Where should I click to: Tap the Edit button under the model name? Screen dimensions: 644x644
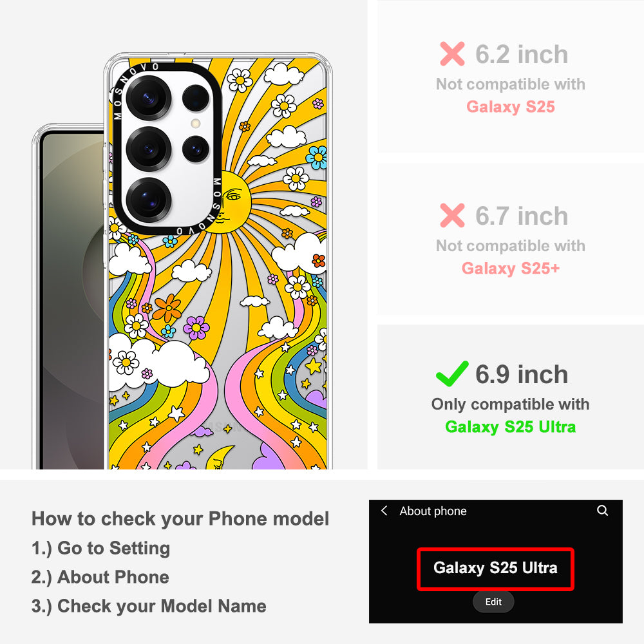[x=493, y=601]
